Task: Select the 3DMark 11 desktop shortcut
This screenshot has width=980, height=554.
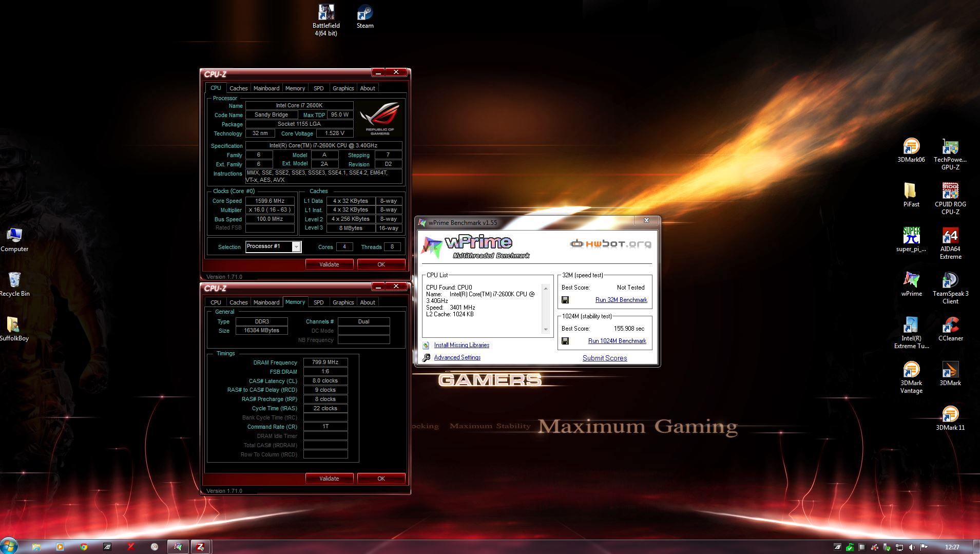Action: 950,418
